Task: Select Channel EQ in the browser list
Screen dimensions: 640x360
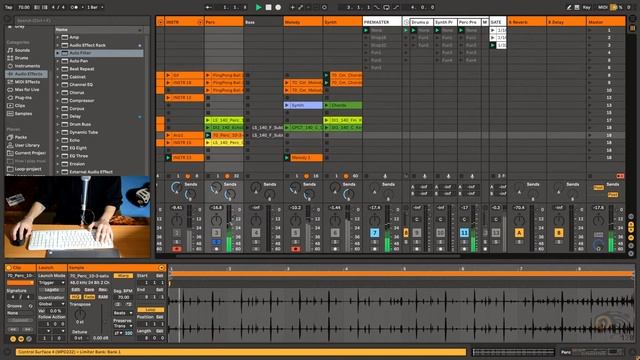Action: pyautogui.click(x=81, y=84)
